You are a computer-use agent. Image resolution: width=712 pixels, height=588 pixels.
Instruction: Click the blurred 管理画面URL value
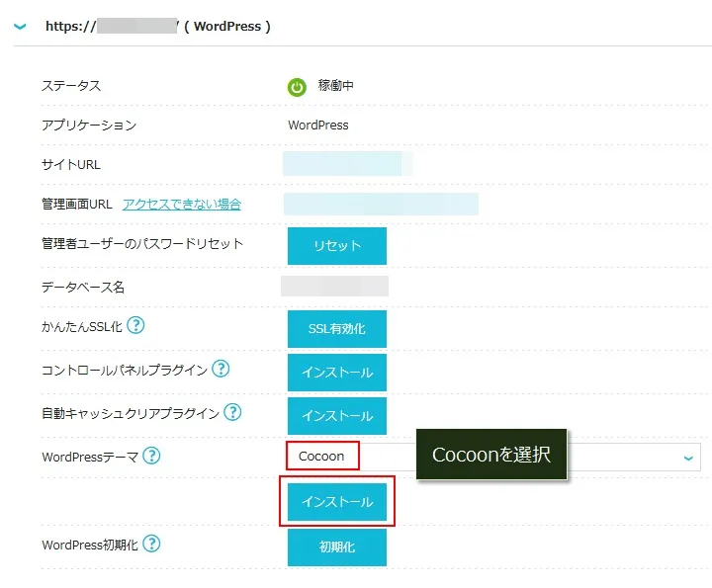tap(380, 205)
